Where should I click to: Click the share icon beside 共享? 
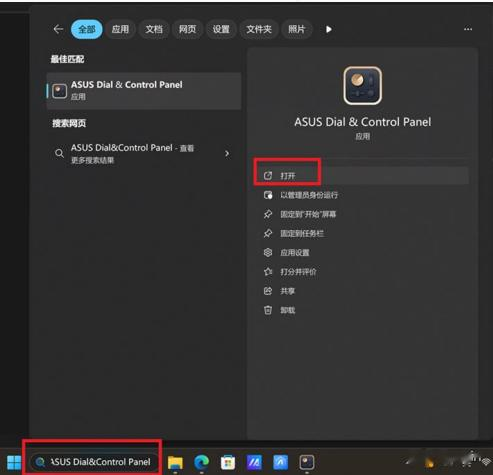click(x=268, y=291)
